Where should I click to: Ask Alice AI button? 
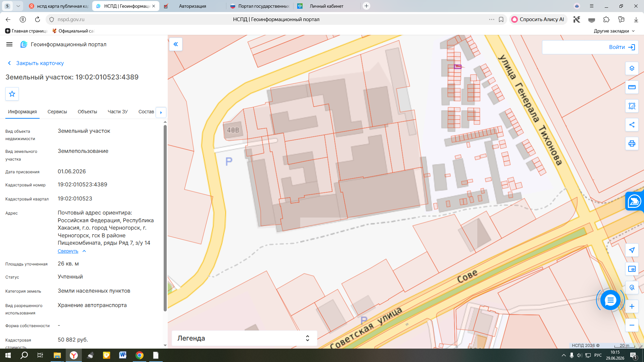click(x=538, y=19)
